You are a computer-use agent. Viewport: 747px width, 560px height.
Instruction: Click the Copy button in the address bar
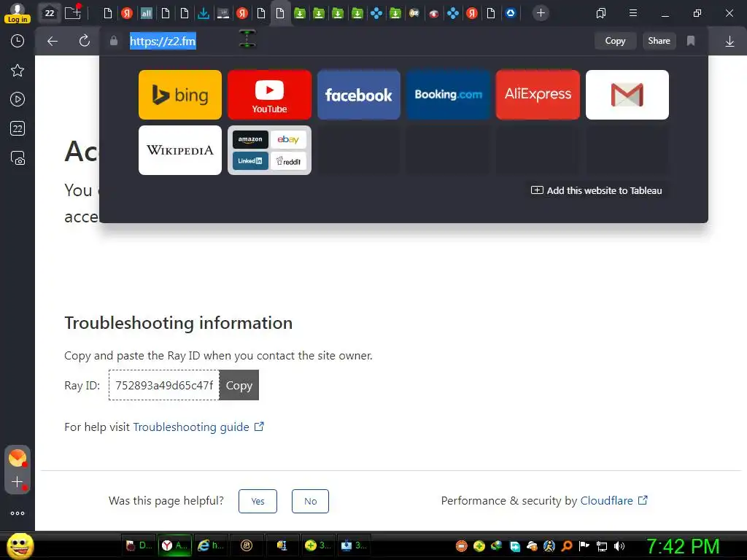pyautogui.click(x=615, y=41)
